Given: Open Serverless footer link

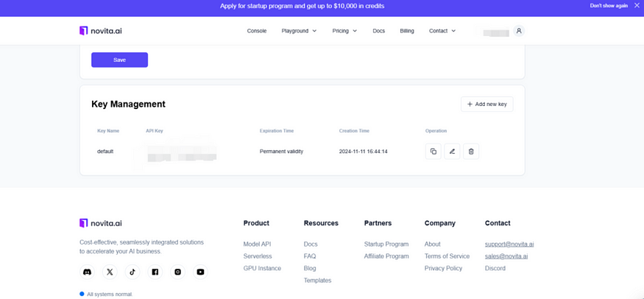Looking at the screenshot, I should tap(258, 256).
